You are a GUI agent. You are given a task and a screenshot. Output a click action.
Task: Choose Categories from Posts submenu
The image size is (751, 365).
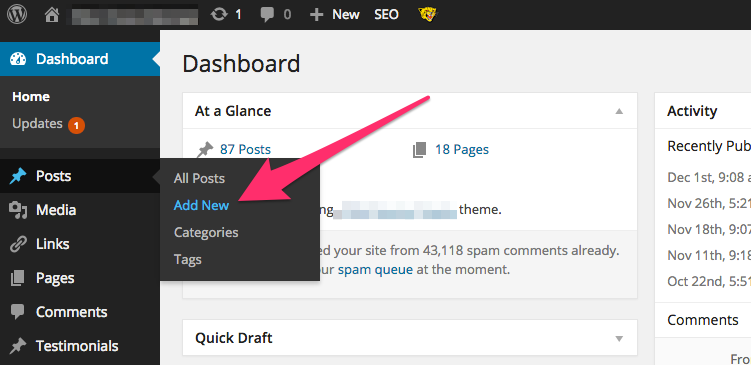point(206,232)
